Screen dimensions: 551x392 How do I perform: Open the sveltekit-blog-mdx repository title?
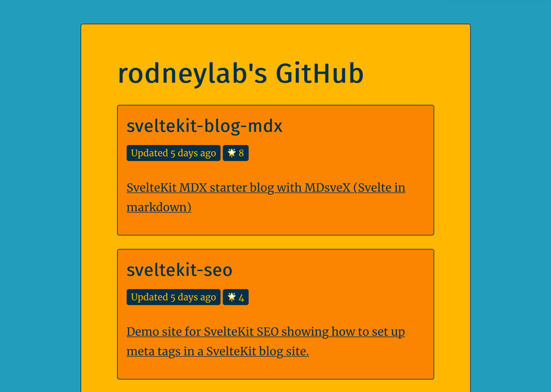(x=204, y=126)
